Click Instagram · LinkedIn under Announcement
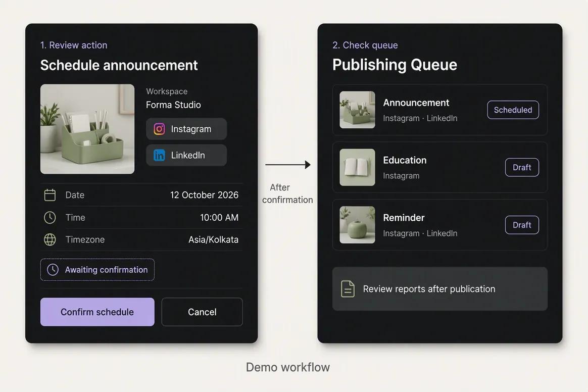Image resolution: width=588 pixels, height=392 pixels. tap(420, 118)
